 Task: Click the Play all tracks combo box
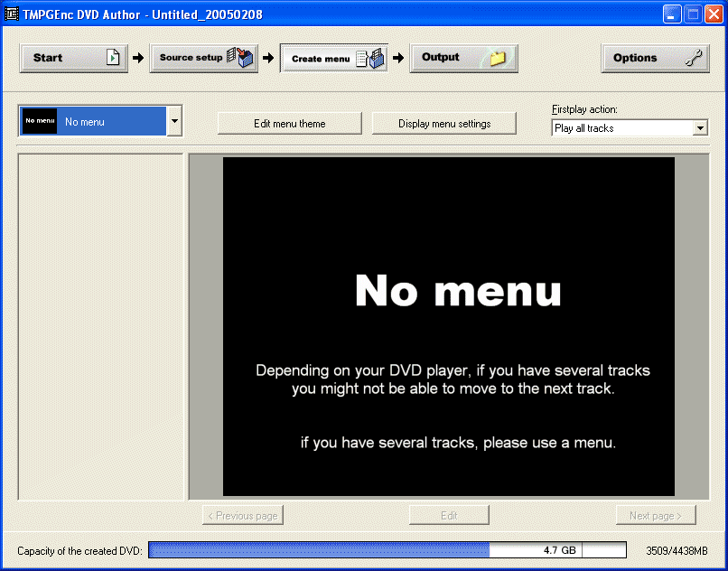click(630, 127)
